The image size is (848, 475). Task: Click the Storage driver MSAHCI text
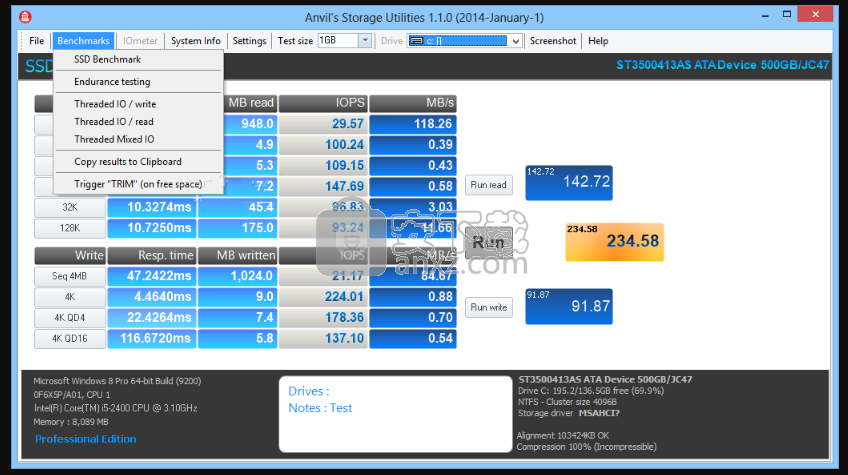[x=569, y=413]
